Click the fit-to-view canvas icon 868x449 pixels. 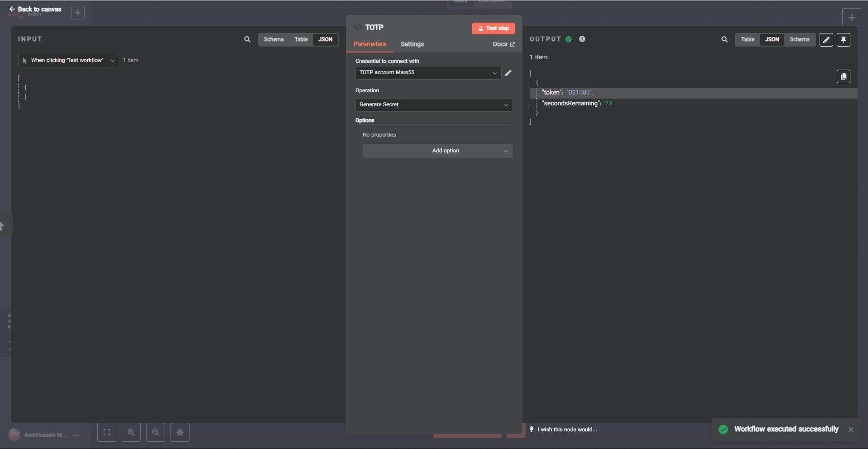[107, 432]
